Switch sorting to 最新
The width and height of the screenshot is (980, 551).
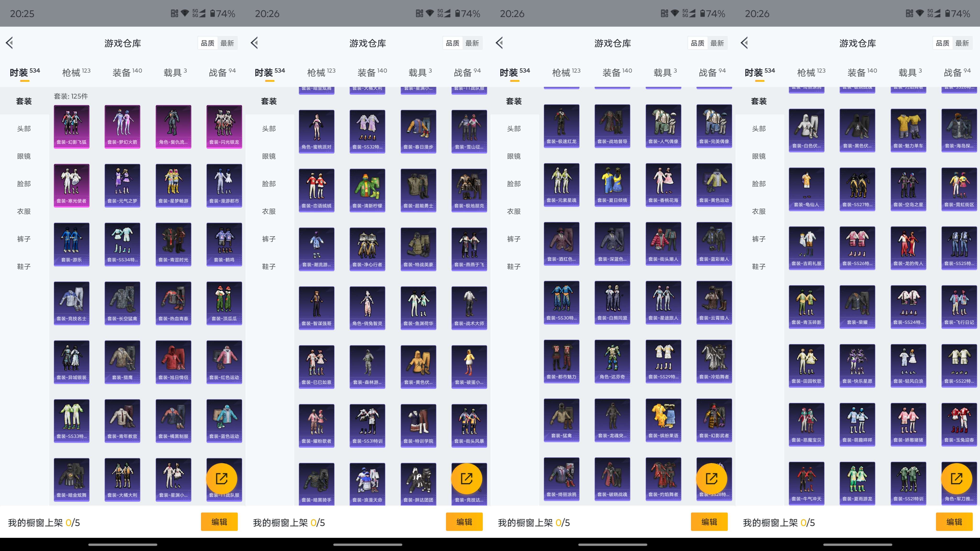tap(227, 43)
